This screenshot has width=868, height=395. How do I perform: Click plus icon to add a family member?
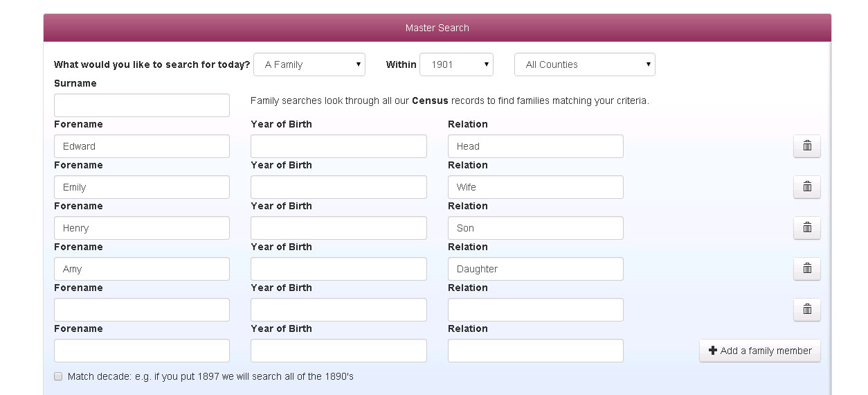coord(713,351)
